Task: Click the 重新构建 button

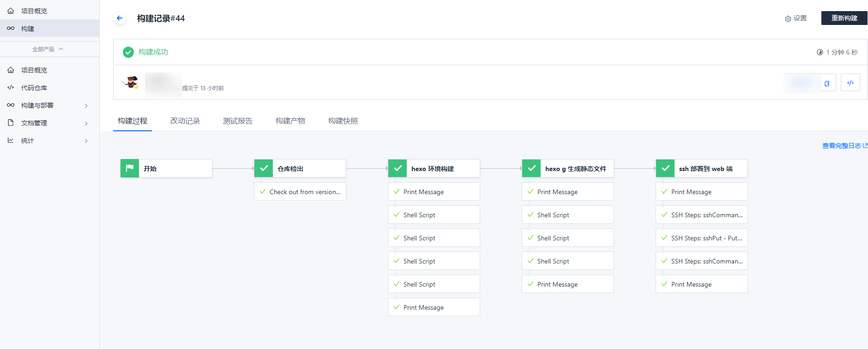Action: pyautogui.click(x=844, y=18)
